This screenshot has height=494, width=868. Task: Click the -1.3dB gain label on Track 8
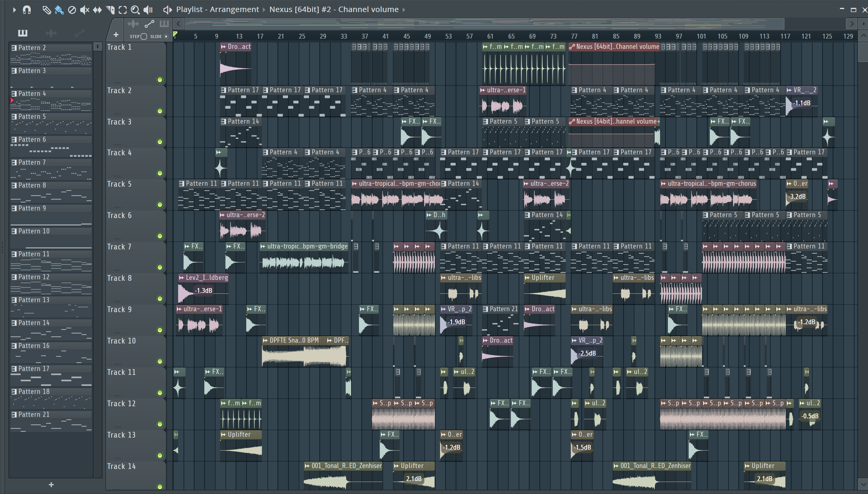click(203, 290)
